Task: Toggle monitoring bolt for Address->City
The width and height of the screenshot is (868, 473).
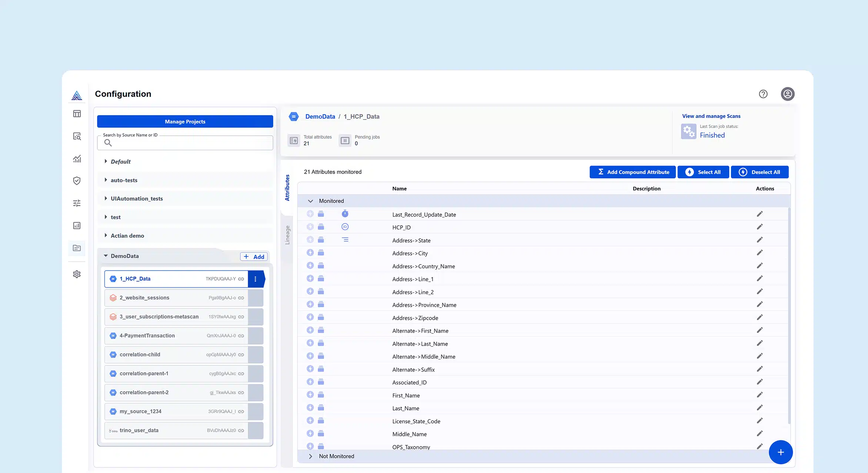Action: 310,253
